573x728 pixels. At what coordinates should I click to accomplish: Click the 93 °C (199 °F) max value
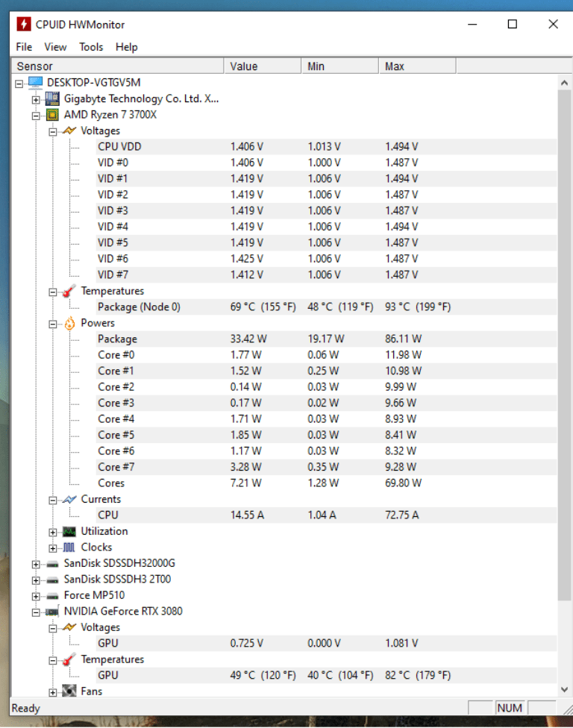point(418,307)
